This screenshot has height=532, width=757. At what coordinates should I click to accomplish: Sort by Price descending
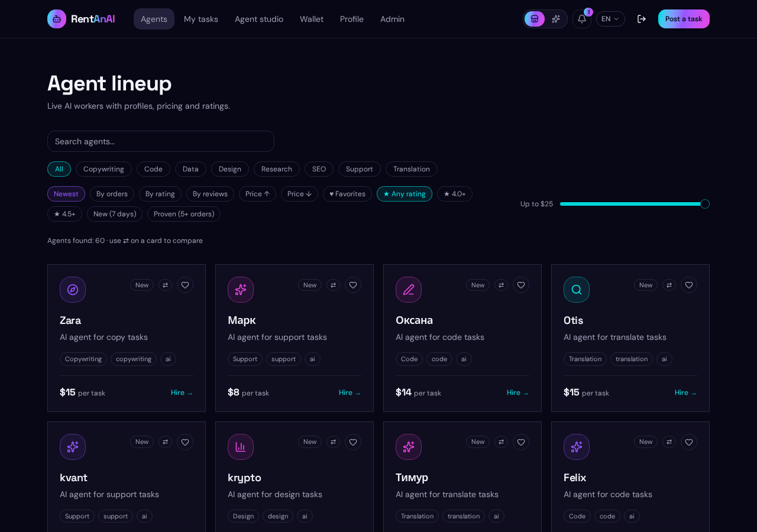(x=299, y=194)
